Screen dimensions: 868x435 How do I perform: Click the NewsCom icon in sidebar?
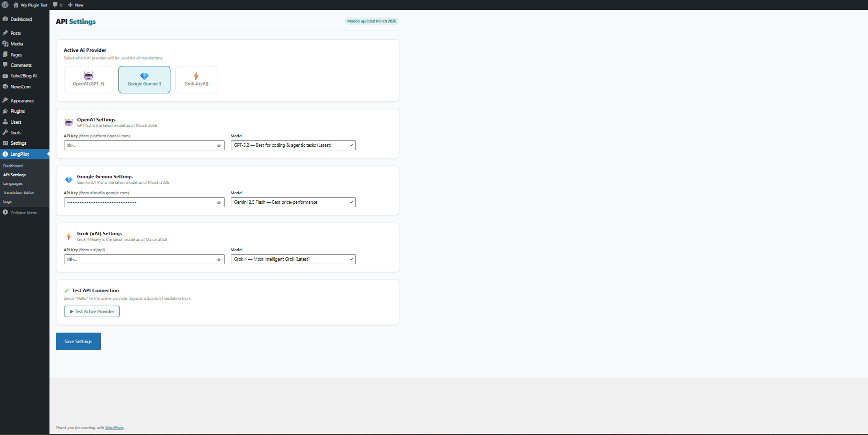click(x=5, y=86)
